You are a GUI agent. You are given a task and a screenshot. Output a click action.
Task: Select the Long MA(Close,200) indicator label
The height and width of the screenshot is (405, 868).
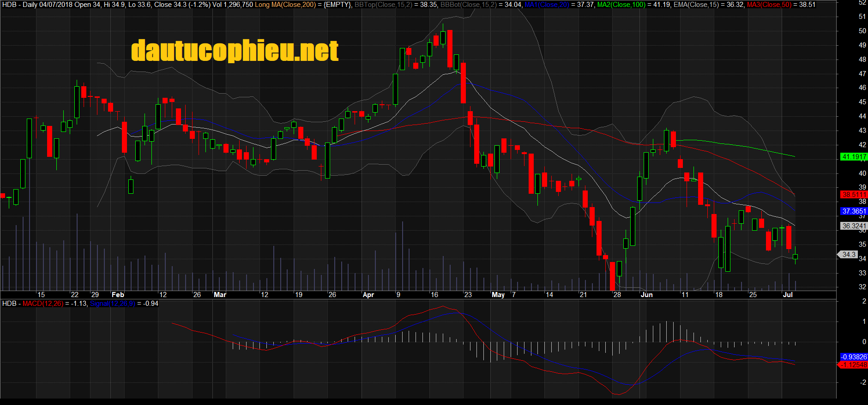(285, 5)
